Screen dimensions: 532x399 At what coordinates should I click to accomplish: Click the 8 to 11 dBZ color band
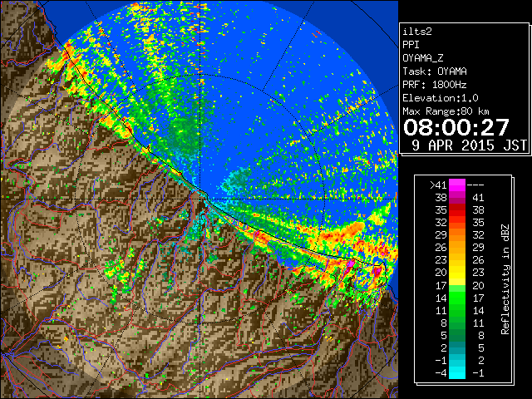(457, 323)
